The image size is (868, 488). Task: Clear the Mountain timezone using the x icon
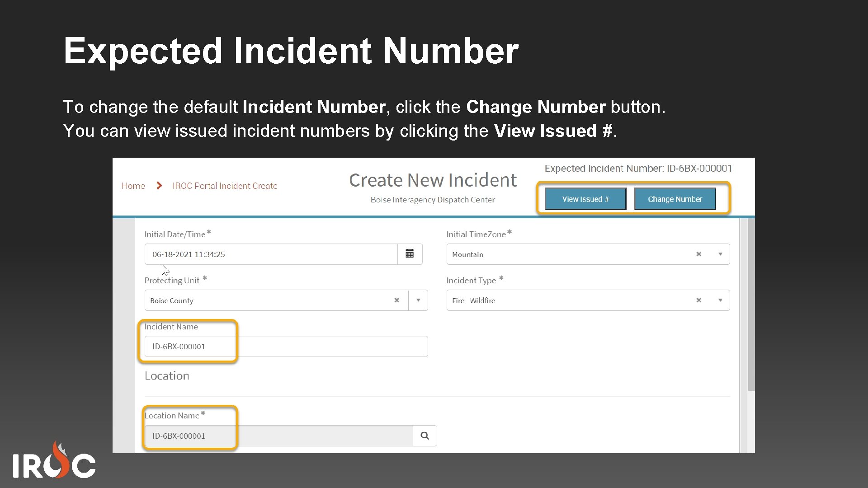click(698, 254)
